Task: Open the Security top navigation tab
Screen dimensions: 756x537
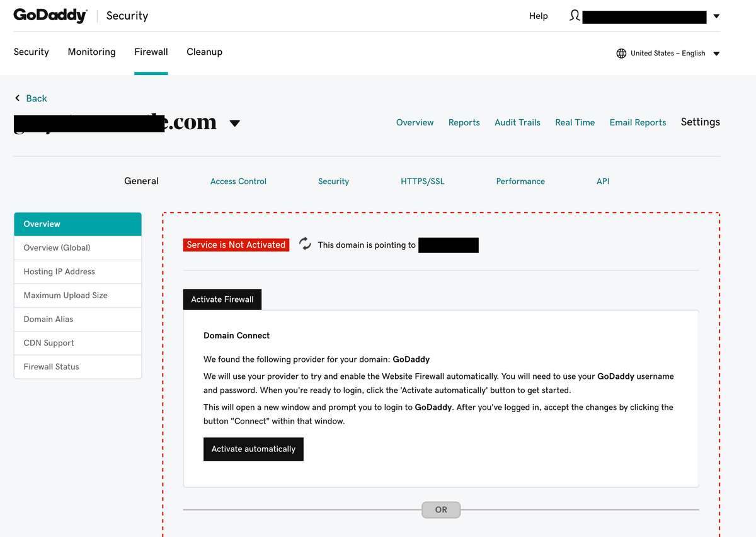Action: coord(31,52)
